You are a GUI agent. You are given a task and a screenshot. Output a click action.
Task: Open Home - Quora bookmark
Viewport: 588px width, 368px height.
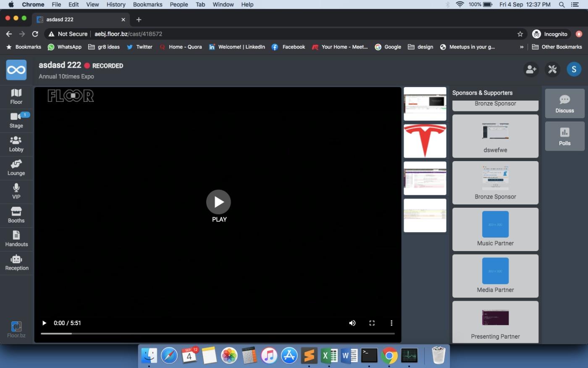181,47
